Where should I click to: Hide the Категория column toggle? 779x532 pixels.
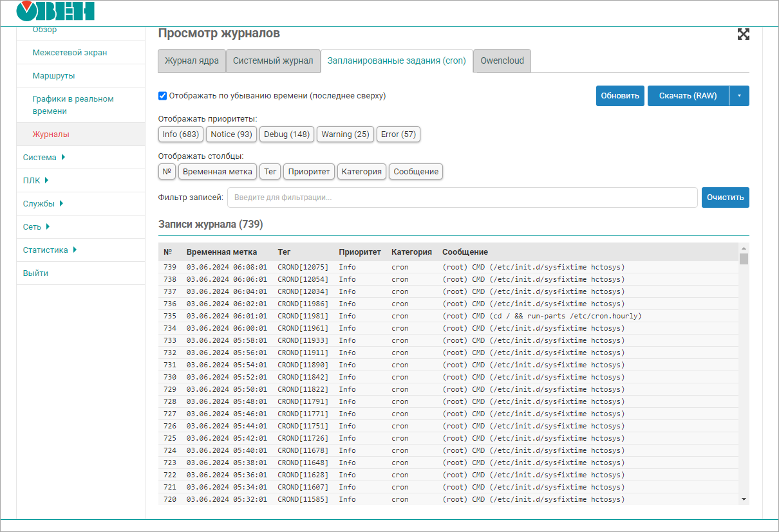[362, 172]
